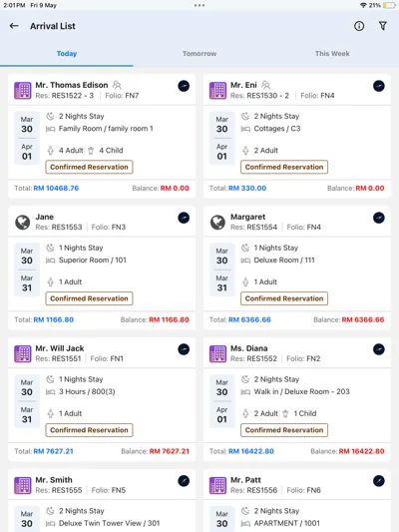Switch to the Tomorrow tab
399x532 pixels.
(199, 54)
